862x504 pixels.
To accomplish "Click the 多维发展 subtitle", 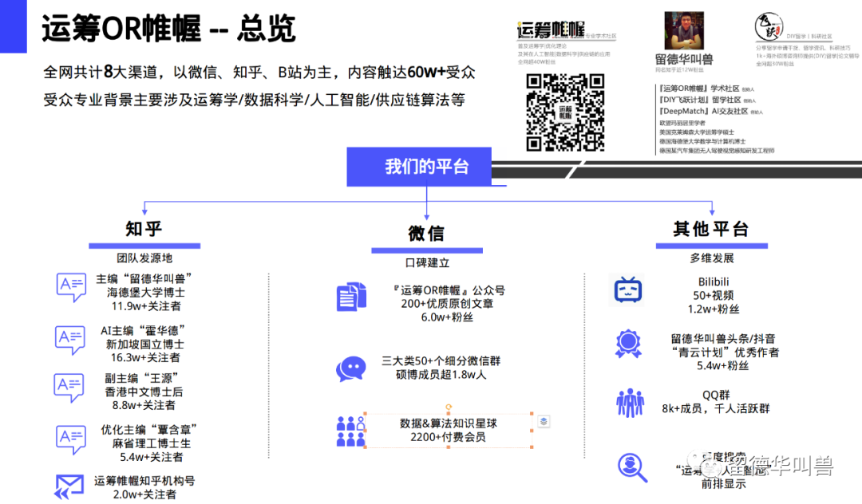I will pyautogui.click(x=712, y=258).
